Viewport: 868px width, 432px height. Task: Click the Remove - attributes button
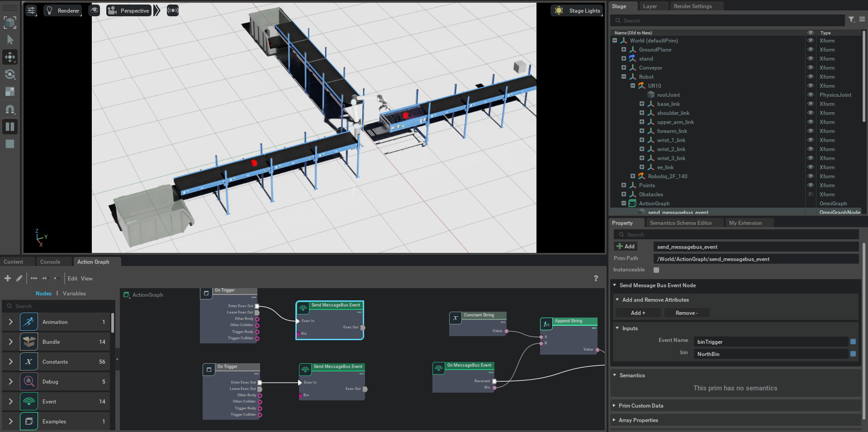coord(686,313)
